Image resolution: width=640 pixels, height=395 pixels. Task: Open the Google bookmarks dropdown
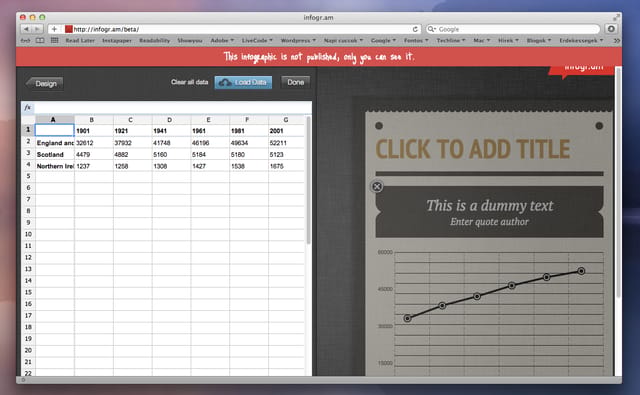click(x=383, y=40)
